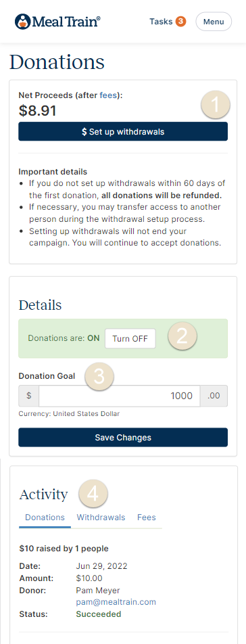Viewport: 246px width, 644px height.
Task: Switch to the Fees tab
Action: click(x=147, y=517)
